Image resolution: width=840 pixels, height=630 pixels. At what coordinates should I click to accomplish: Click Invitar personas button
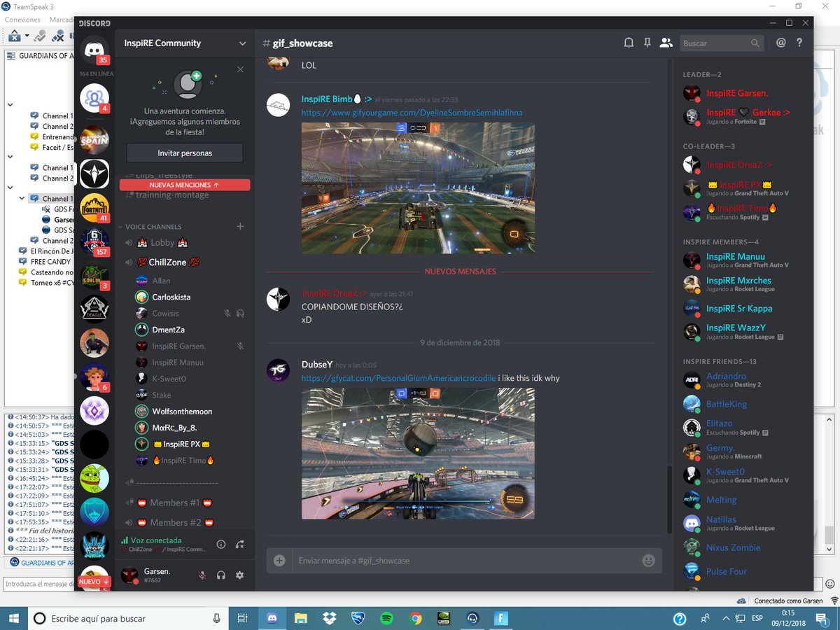tap(185, 153)
